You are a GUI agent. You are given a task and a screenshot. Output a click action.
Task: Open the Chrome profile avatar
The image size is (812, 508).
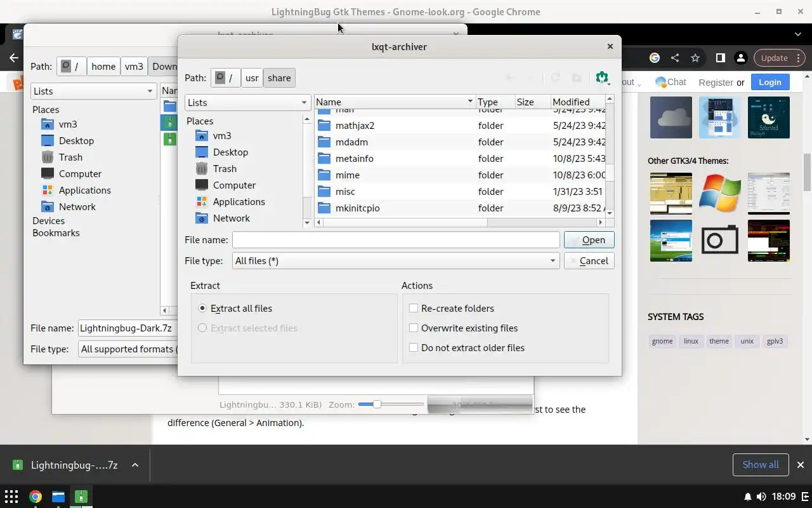click(x=740, y=58)
